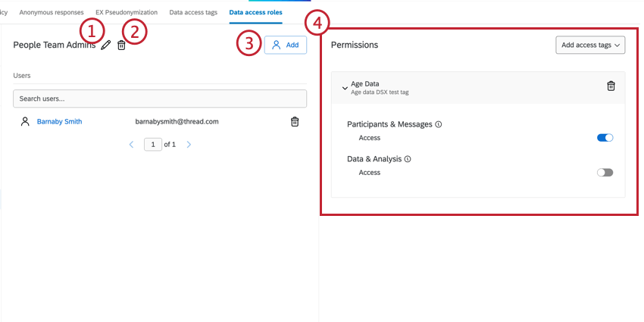
Task: Click the Search users field
Action: click(x=160, y=98)
